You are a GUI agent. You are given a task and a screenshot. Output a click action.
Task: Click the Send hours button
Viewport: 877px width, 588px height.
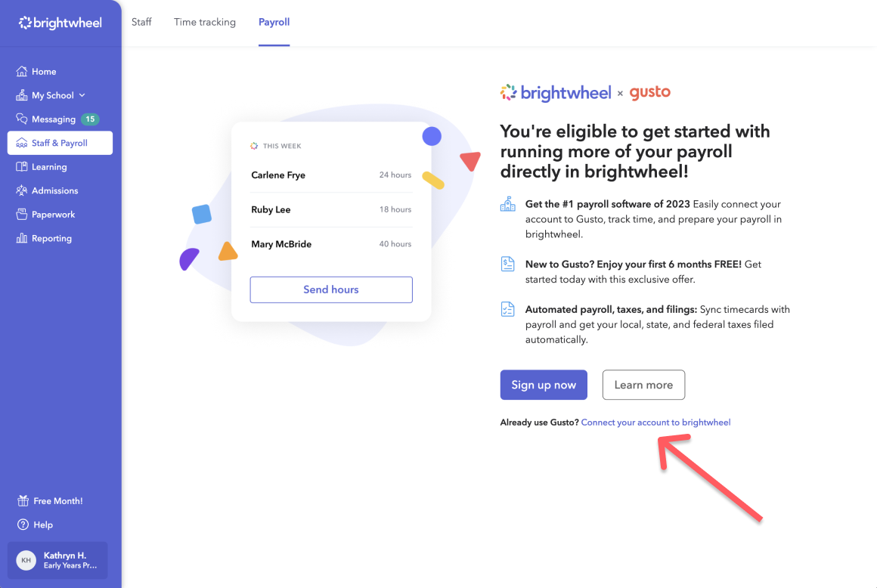click(331, 289)
